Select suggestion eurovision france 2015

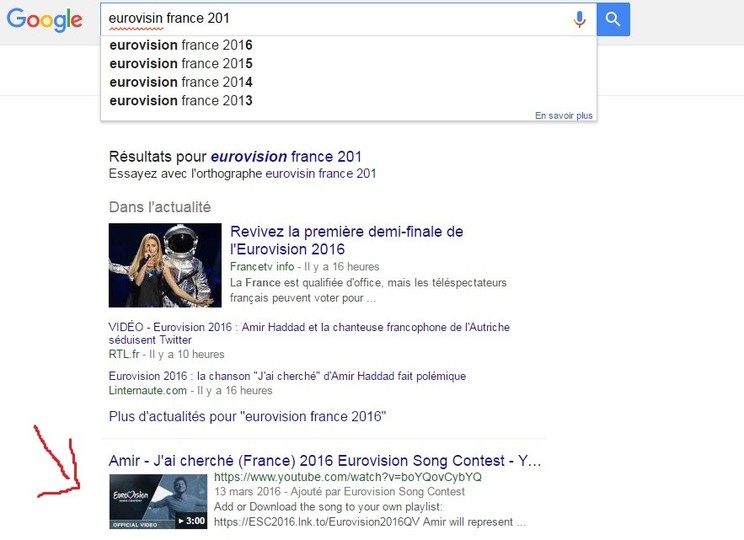[181, 64]
